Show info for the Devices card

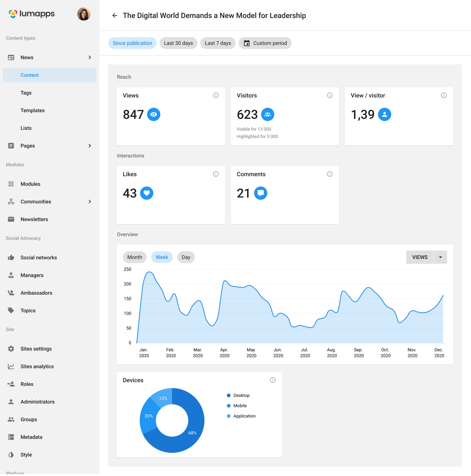coord(273,380)
